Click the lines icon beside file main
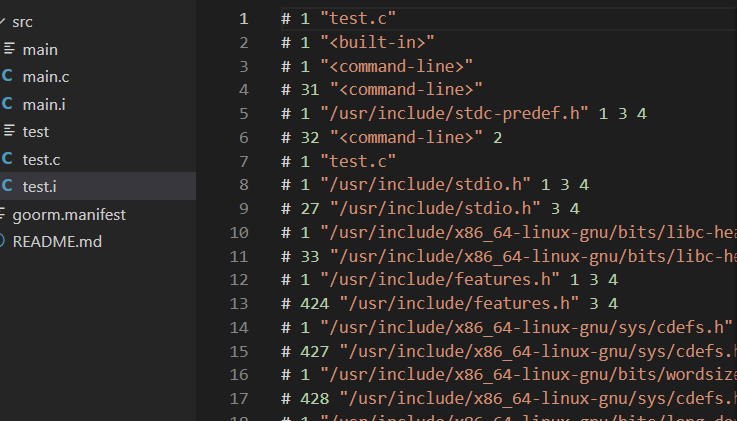This screenshot has width=737, height=421. (x=9, y=50)
